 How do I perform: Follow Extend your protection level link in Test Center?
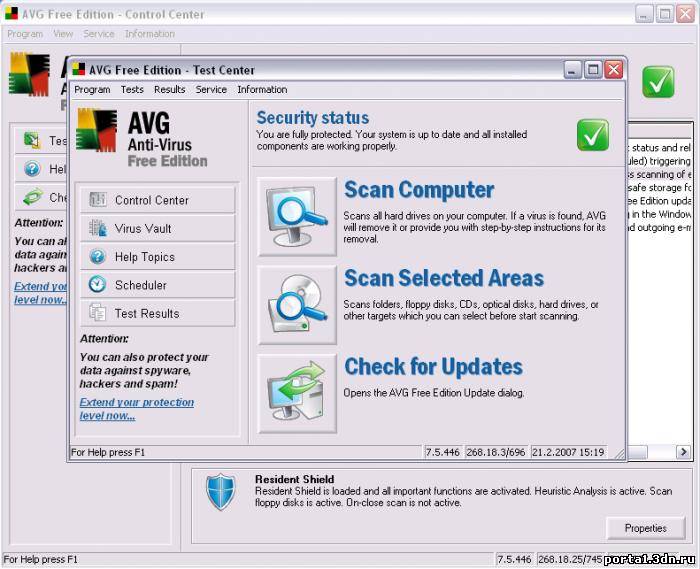tap(137, 409)
